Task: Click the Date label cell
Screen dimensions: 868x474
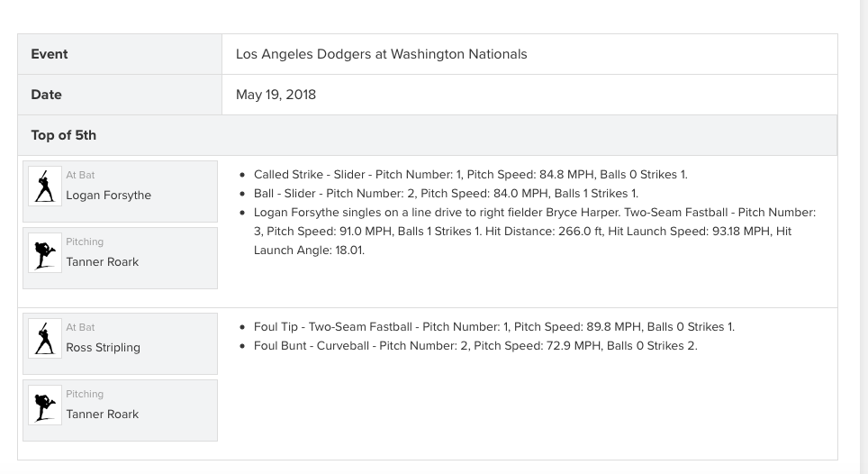Action: (x=120, y=95)
